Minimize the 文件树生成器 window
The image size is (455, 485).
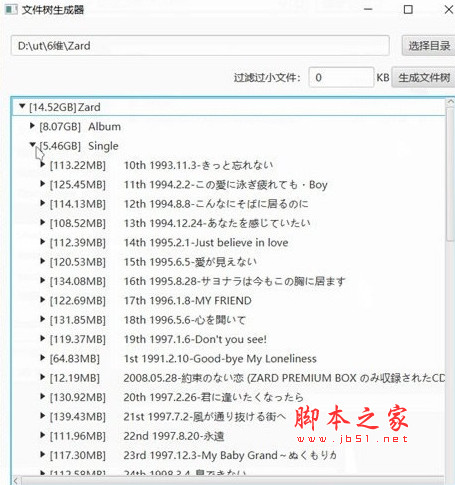click(x=368, y=9)
